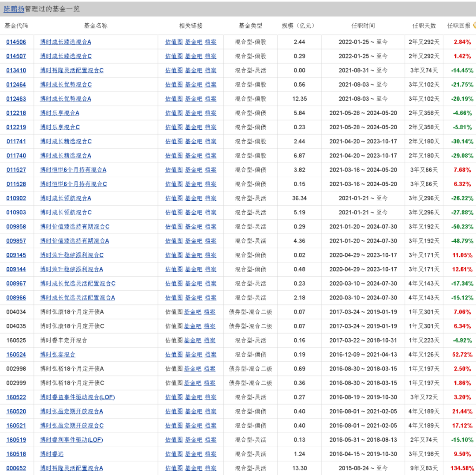Click the 52.72% return value
This screenshot has width=476, height=475.
point(462,355)
